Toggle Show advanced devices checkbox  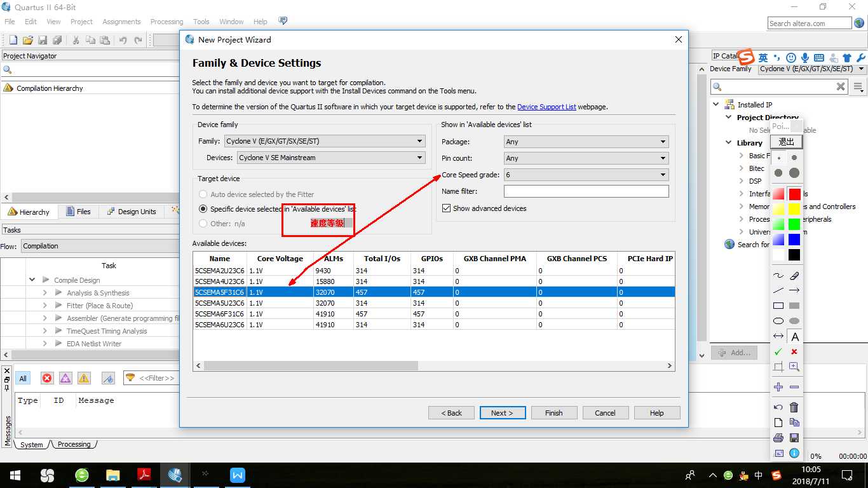coord(446,208)
